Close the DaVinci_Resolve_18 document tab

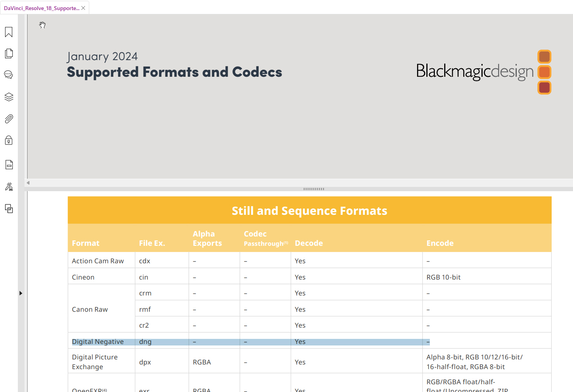pos(83,8)
